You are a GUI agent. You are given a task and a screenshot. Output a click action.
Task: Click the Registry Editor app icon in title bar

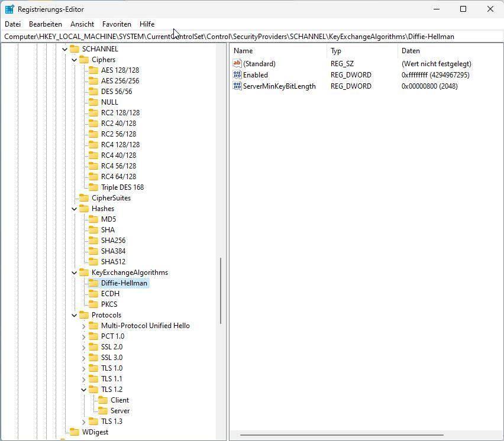click(9, 9)
